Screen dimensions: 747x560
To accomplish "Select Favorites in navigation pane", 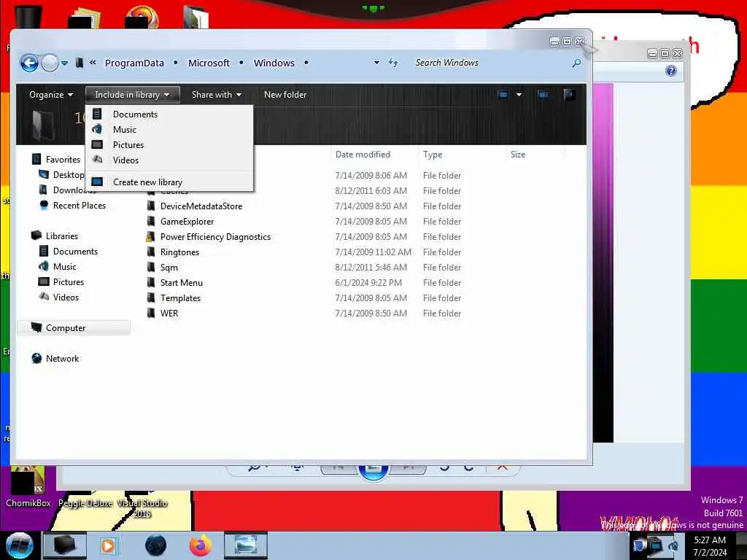I will click(55, 160).
